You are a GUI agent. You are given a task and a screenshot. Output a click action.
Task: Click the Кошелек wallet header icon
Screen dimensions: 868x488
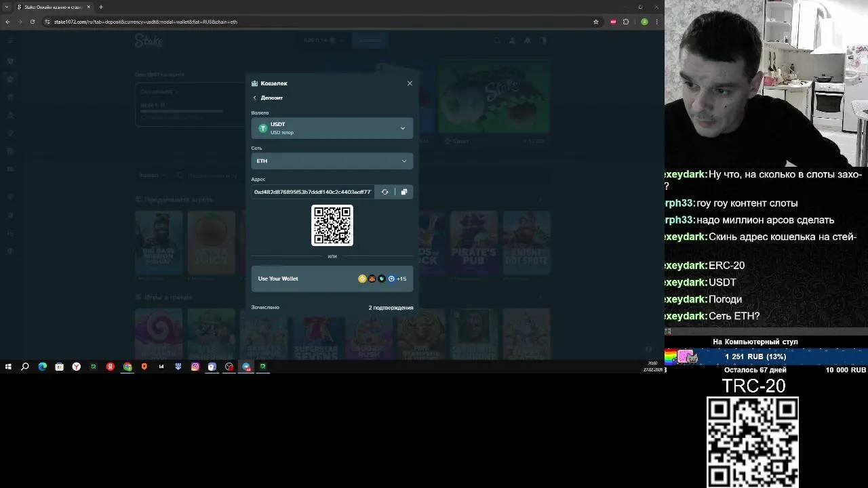coord(254,83)
